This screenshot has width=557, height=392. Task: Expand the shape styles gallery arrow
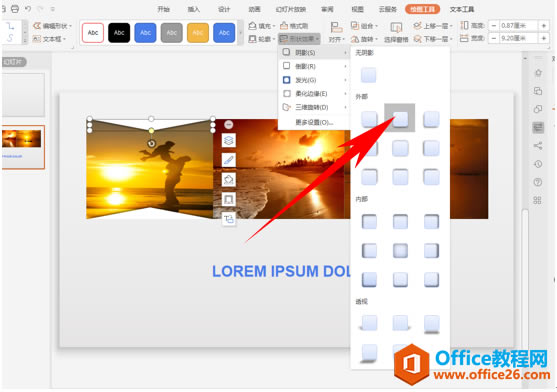(x=240, y=33)
